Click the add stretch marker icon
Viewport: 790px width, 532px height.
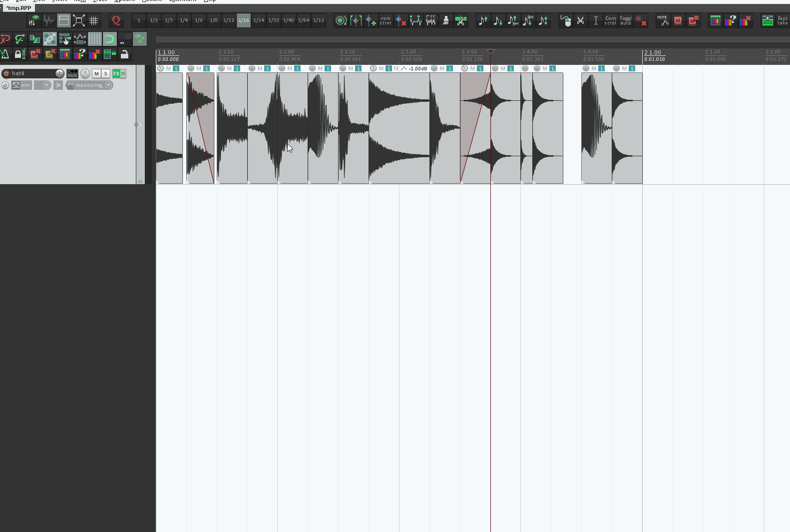click(371, 20)
